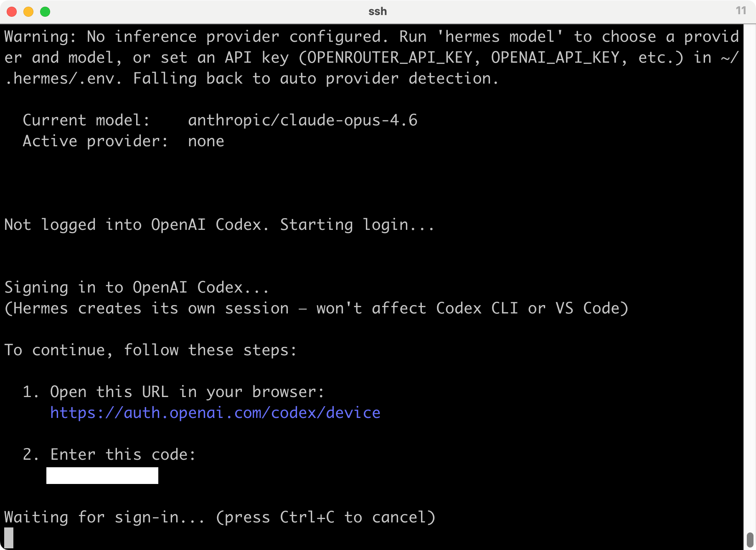
Task: Click the 'Signing in to OpenAI Codex...' line
Action: point(137,288)
